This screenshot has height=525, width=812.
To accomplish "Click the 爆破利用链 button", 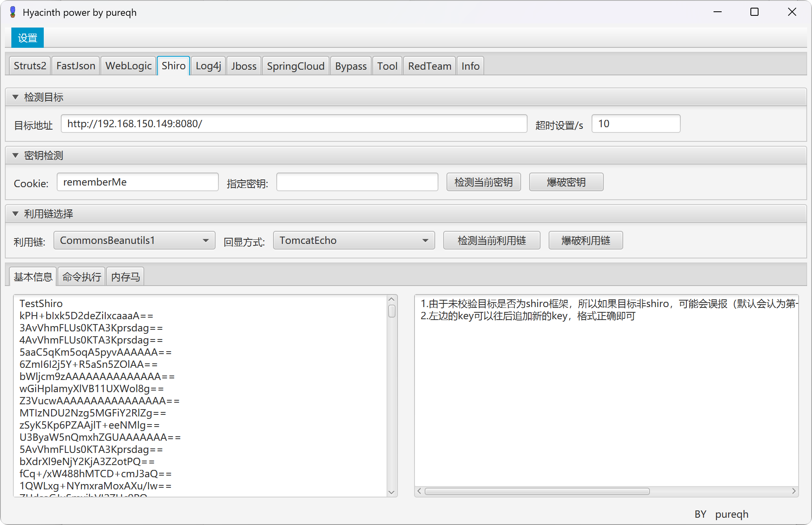I will click(x=585, y=240).
